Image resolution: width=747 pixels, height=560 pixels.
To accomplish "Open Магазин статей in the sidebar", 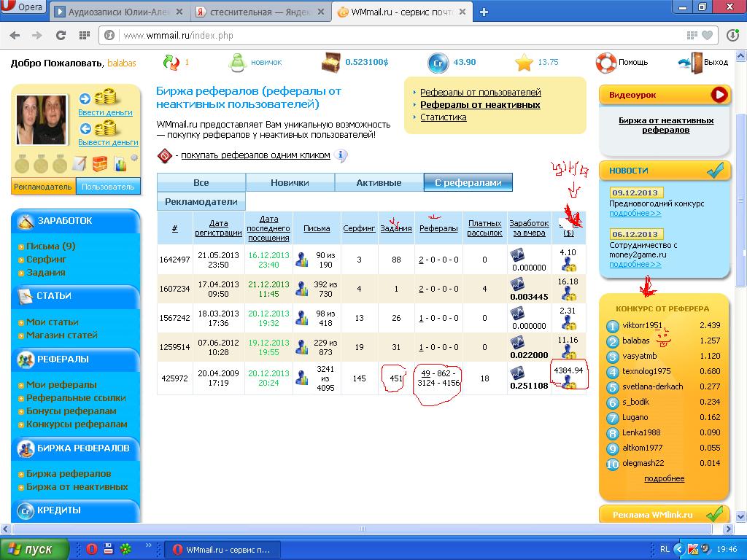I will point(61,335).
